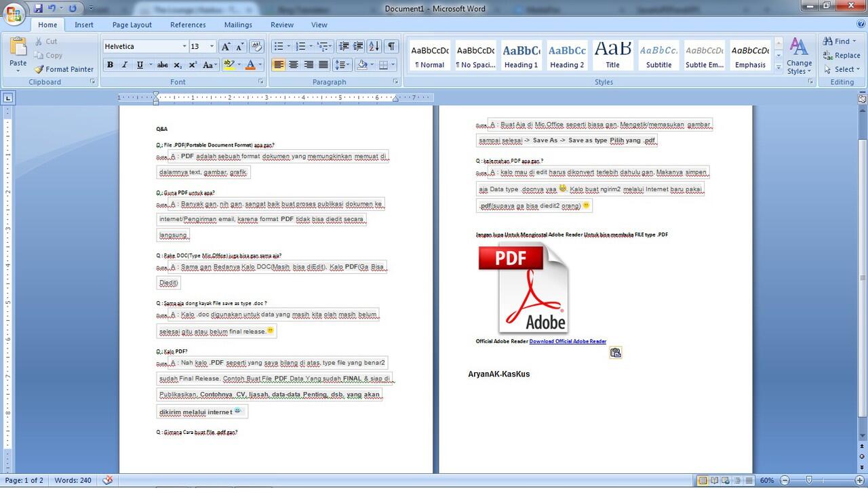
Task: Redo action in Quick Access Toolbar
Action: point(72,8)
